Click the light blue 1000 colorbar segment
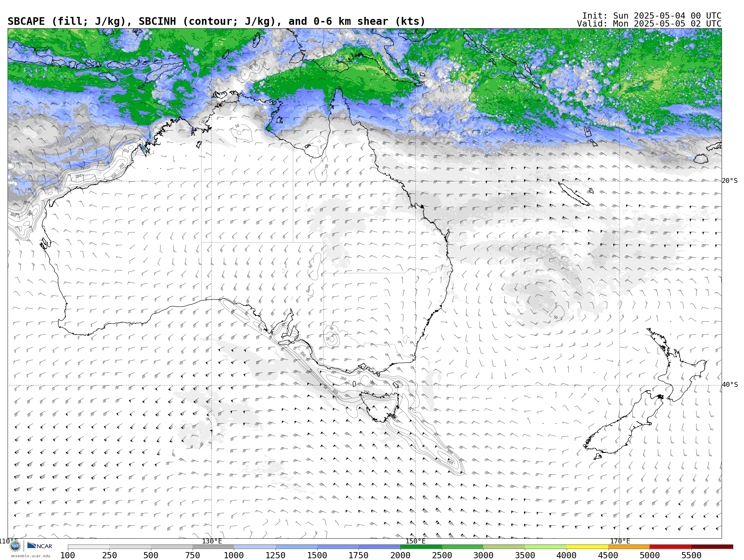The image size is (744, 560). 255,547
